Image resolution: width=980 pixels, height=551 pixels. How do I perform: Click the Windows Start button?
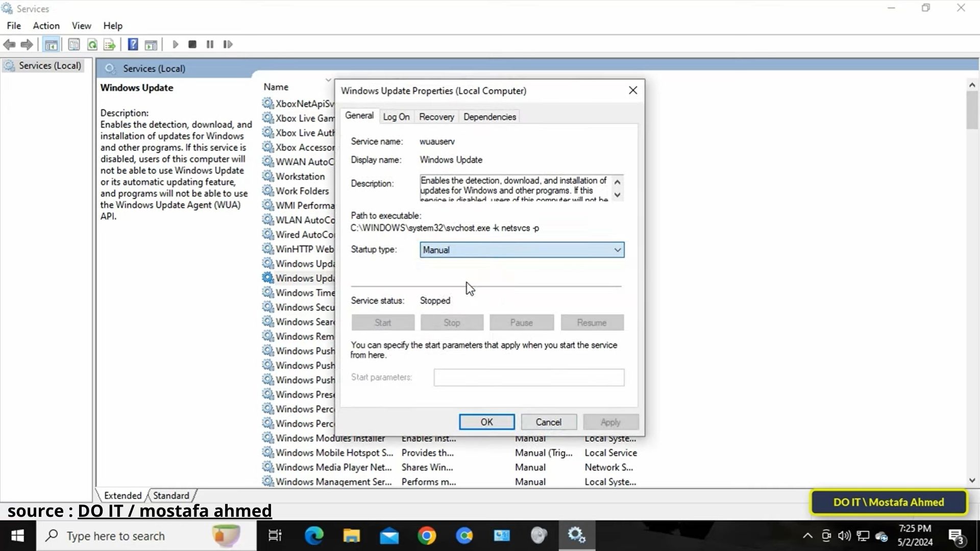[18, 536]
